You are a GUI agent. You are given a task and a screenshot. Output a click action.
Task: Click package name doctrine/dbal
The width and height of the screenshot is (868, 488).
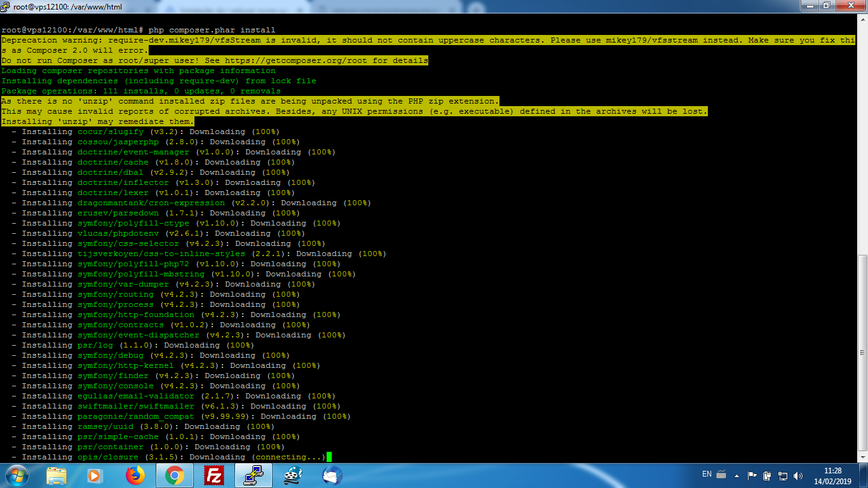[x=111, y=172]
